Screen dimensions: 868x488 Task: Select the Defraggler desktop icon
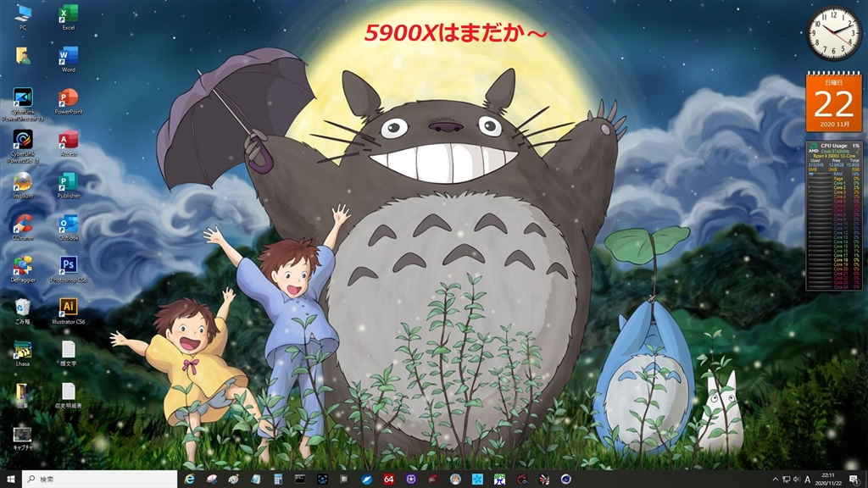(x=23, y=269)
